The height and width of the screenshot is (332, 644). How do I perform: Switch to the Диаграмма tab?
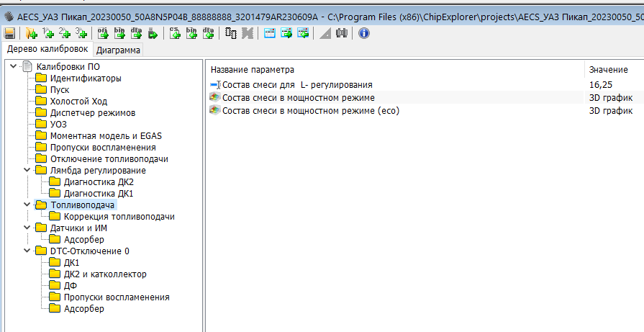pos(119,50)
